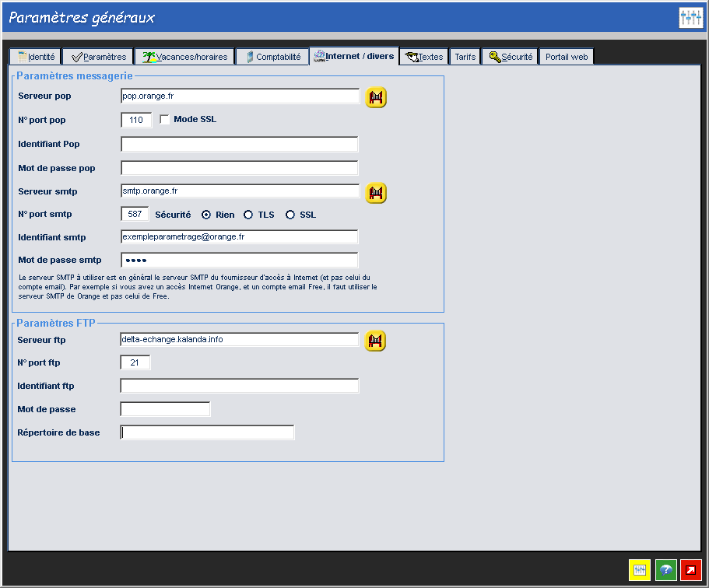Click the bridge icon next to Serveur smtp
This screenshot has width=709, height=588.
[377, 192]
